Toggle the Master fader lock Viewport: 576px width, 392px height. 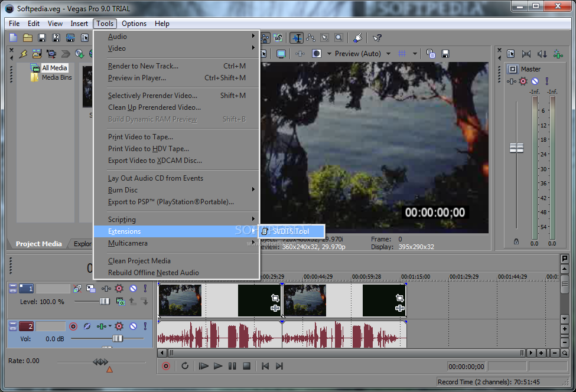516,241
